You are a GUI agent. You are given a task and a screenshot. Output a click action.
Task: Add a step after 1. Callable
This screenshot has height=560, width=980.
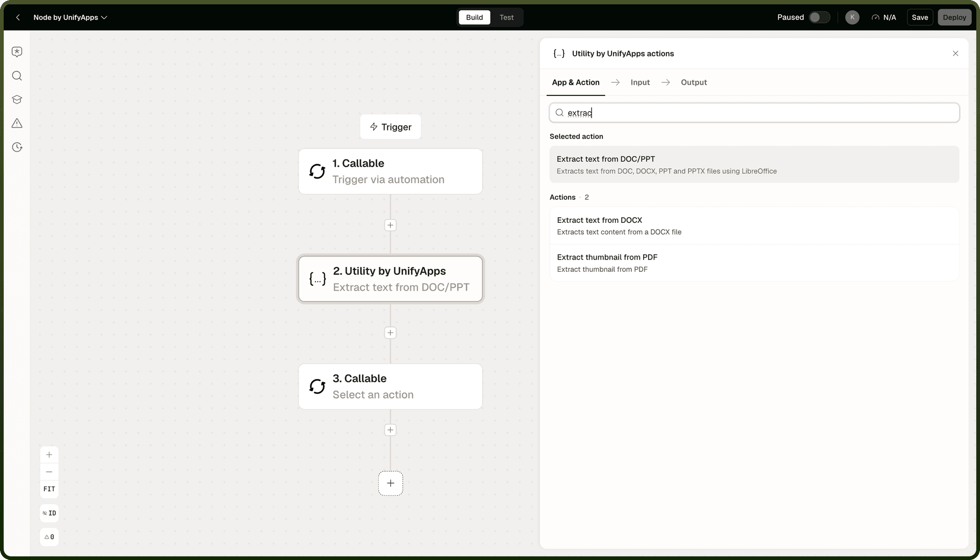[x=390, y=225]
